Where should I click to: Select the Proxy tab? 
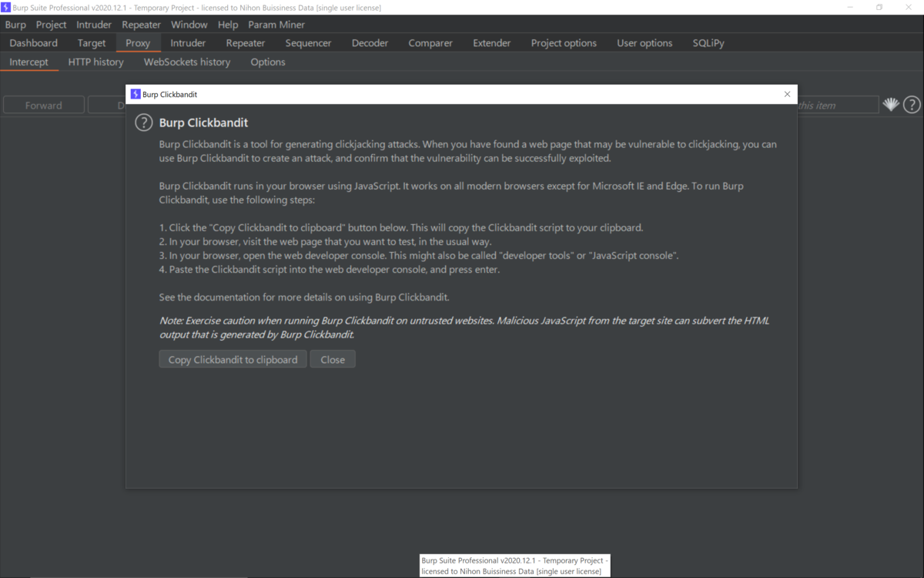click(x=138, y=43)
